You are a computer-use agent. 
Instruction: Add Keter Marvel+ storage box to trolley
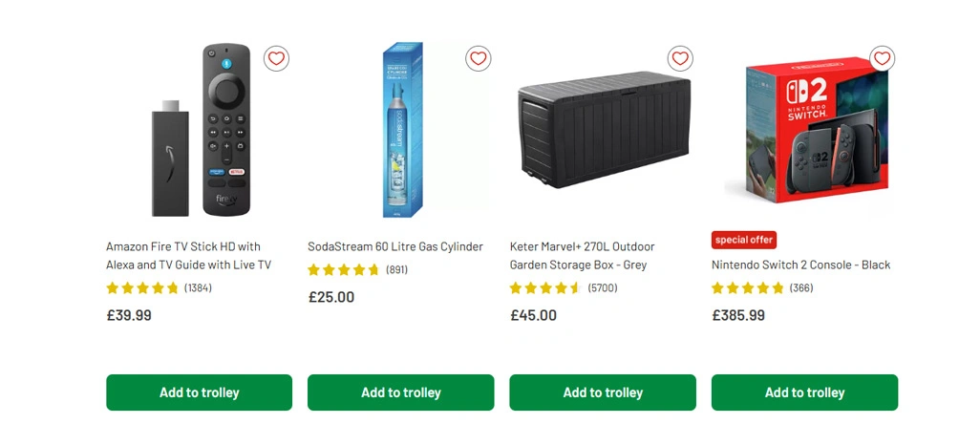click(x=603, y=392)
